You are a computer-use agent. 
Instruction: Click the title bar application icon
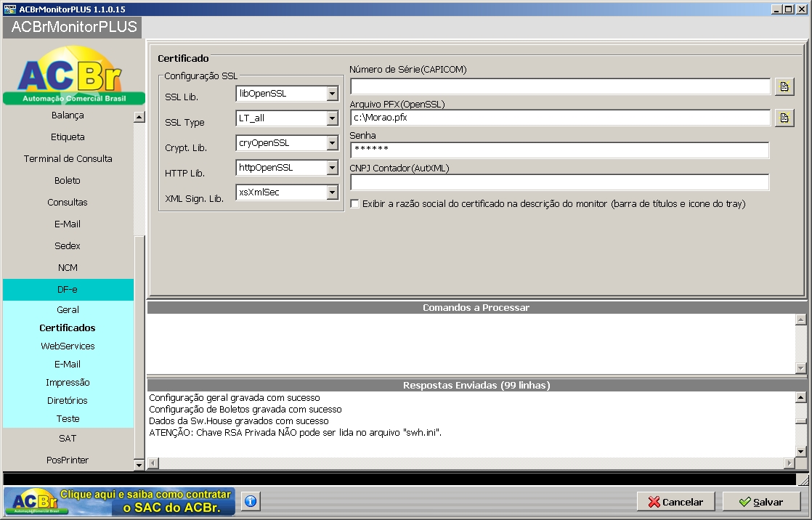(x=9, y=9)
